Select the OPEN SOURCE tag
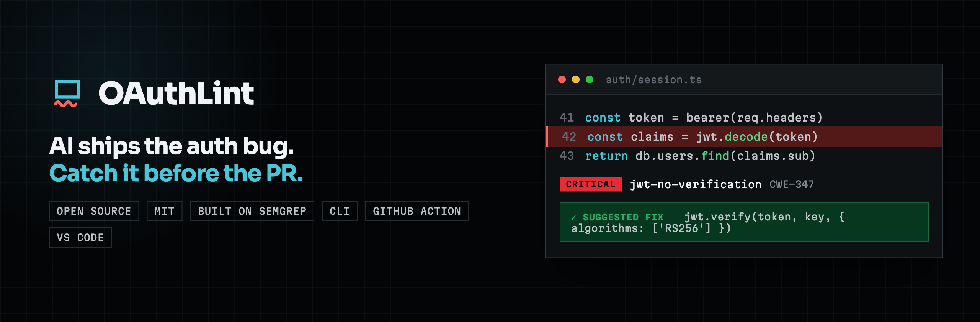This screenshot has height=322, width=980. coord(94,211)
